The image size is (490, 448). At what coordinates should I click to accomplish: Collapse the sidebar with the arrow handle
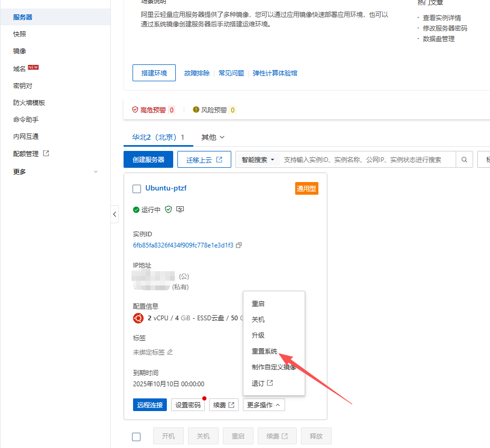click(x=115, y=214)
